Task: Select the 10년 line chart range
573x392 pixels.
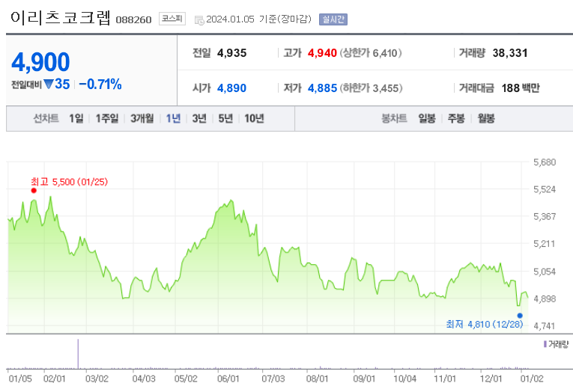Action: pos(255,118)
